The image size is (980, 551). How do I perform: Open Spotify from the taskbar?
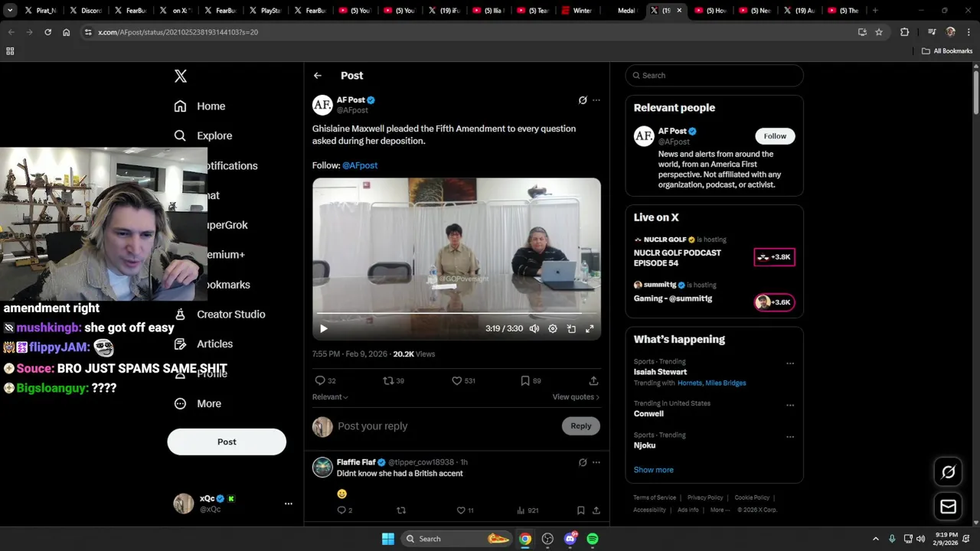(593, 539)
